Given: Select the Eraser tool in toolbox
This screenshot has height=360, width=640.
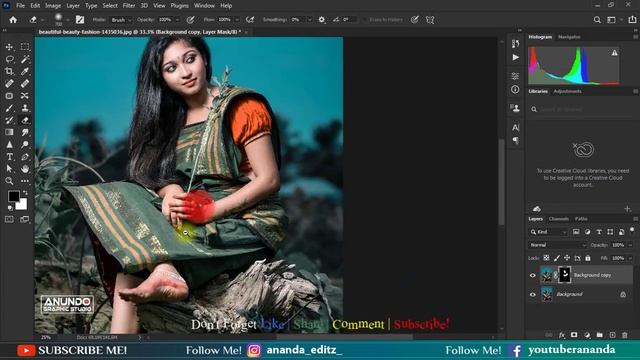Looking at the screenshot, I should tap(25, 120).
